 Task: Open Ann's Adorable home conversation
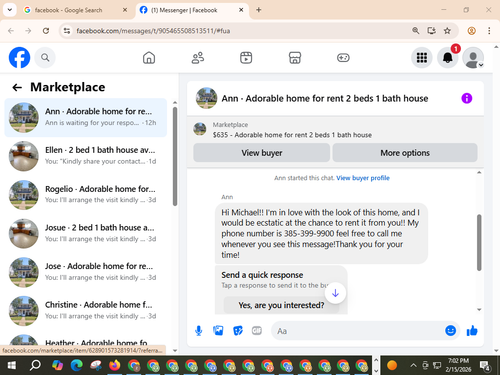point(86,117)
